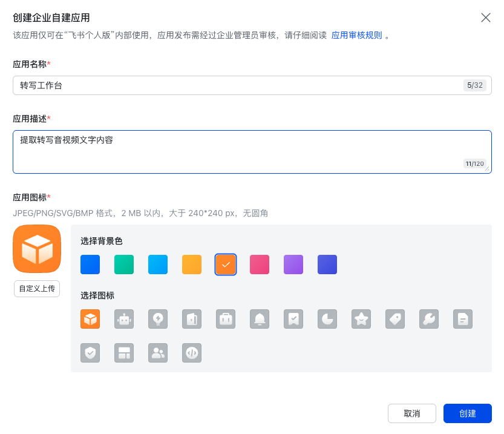Focus the 应用名称 input field
Viewport: 504px width, 434px height.
[x=252, y=85]
